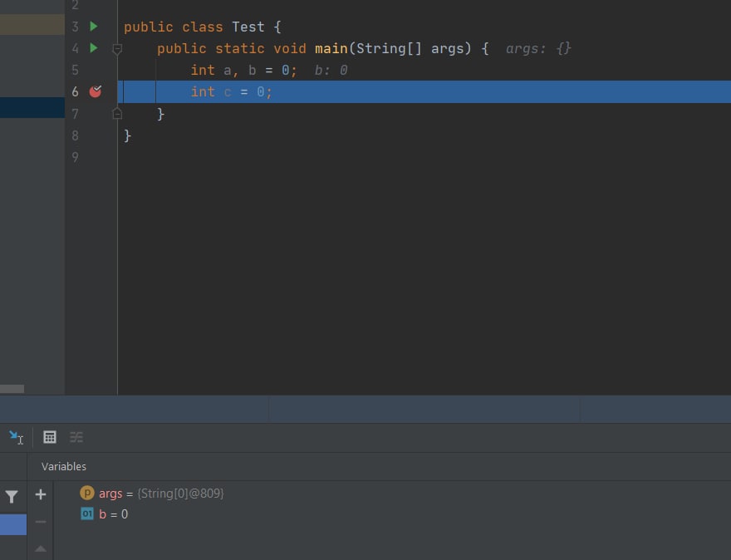The height and width of the screenshot is (560, 731).
Task: Select the args variable row
Action: (x=391, y=494)
